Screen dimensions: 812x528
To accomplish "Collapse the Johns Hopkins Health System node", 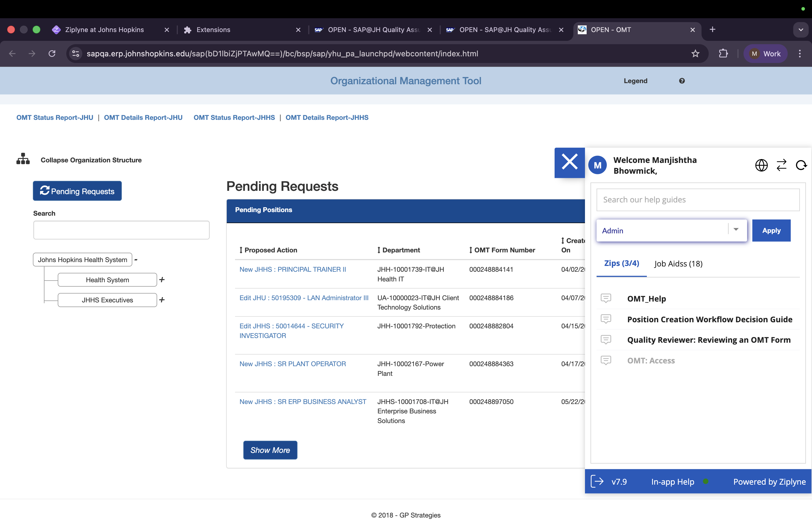I will coord(136,260).
